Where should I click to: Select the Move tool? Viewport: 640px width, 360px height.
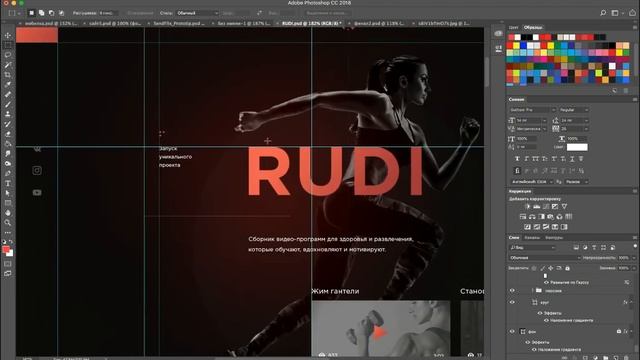point(8,36)
